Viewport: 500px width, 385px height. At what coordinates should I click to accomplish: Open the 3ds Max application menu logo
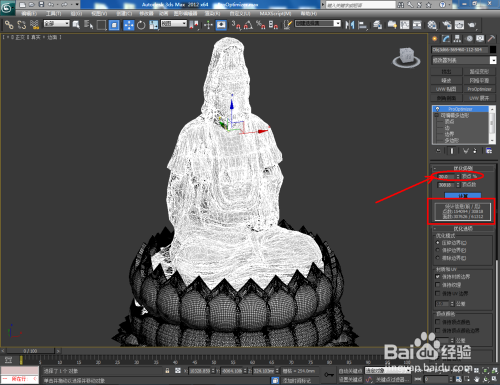coord(7,8)
